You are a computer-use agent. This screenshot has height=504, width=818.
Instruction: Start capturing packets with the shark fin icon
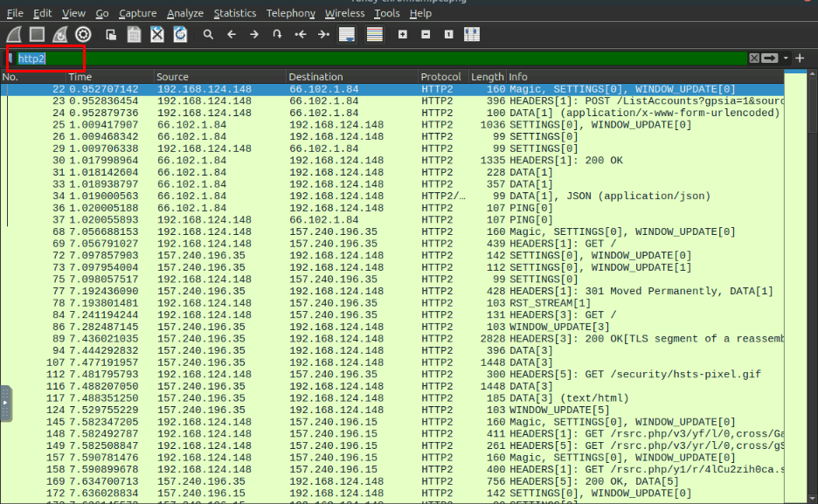14,34
